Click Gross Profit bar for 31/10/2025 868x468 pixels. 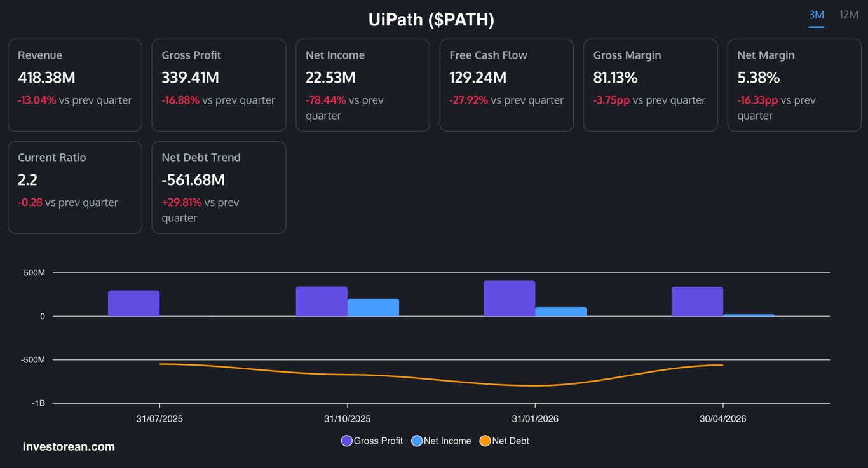[x=322, y=301]
